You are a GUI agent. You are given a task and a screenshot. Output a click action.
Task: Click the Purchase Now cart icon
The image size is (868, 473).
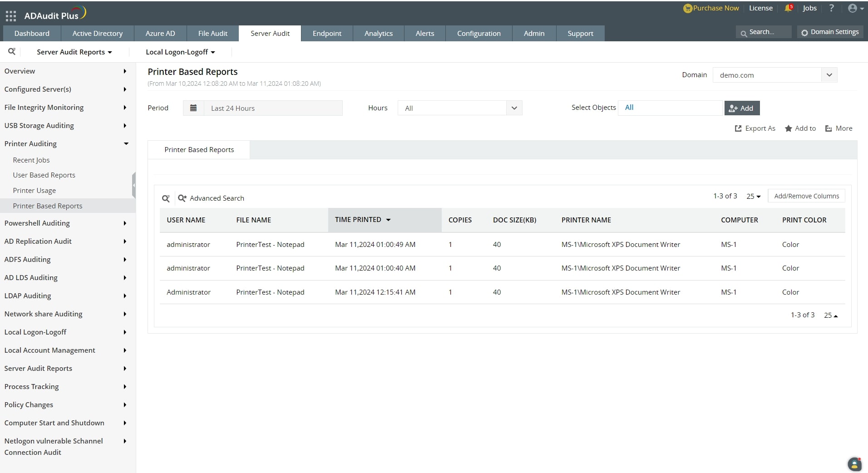[x=687, y=8]
